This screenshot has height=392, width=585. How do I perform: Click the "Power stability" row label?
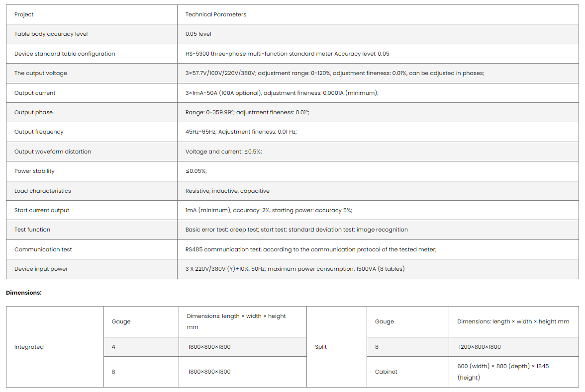coord(34,171)
